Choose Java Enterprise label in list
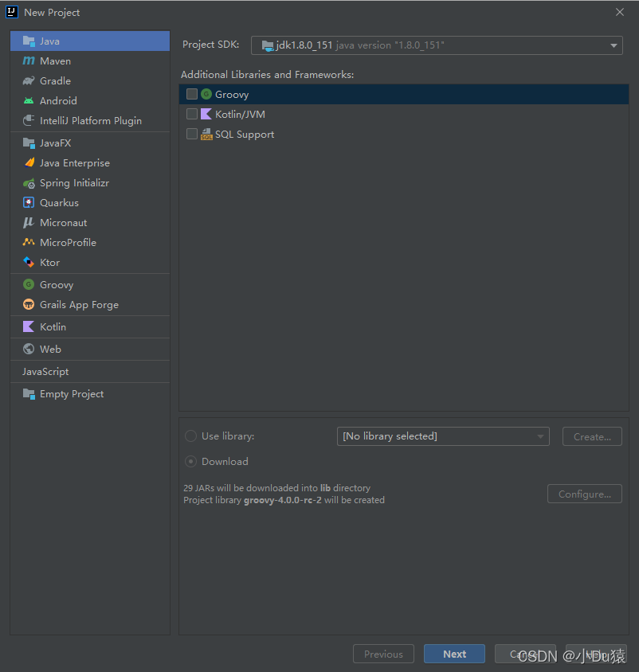This screenshot has height=672, width=639. 75,163
